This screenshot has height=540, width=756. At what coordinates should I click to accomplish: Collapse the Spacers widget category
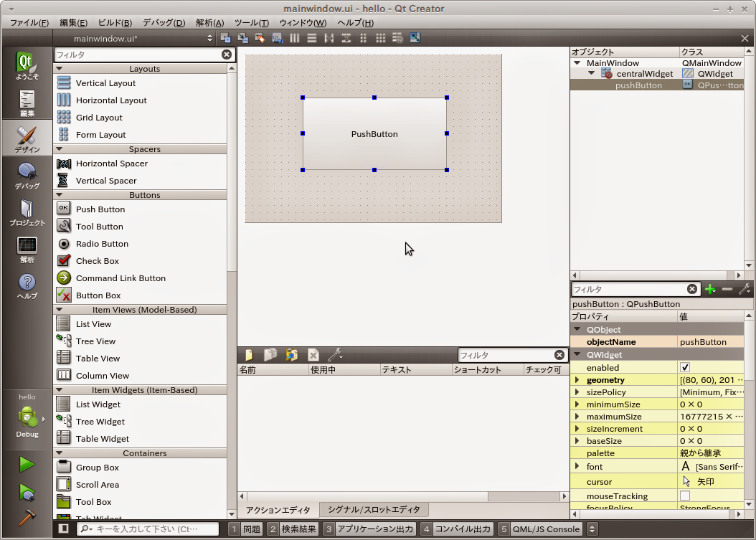pyautogui.click(x=60, y=149)
